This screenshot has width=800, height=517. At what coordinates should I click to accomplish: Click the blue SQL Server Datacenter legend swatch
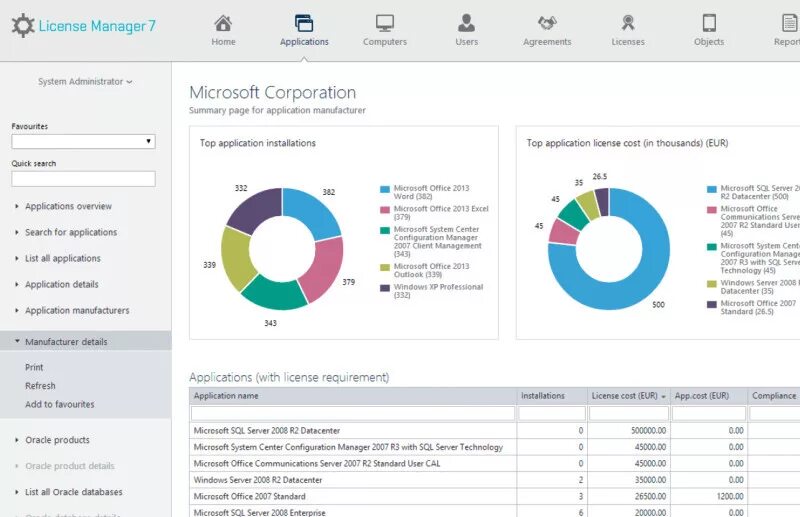712,189
